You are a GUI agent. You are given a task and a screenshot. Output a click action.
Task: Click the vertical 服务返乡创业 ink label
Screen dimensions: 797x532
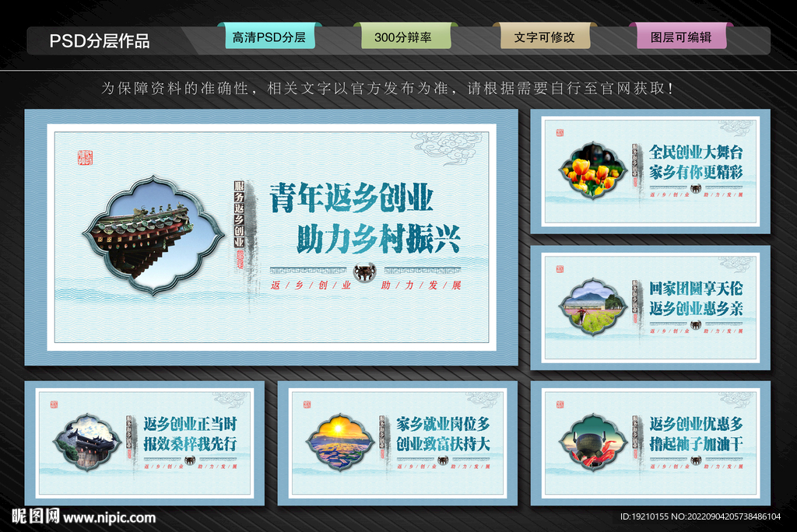[240, 214]
